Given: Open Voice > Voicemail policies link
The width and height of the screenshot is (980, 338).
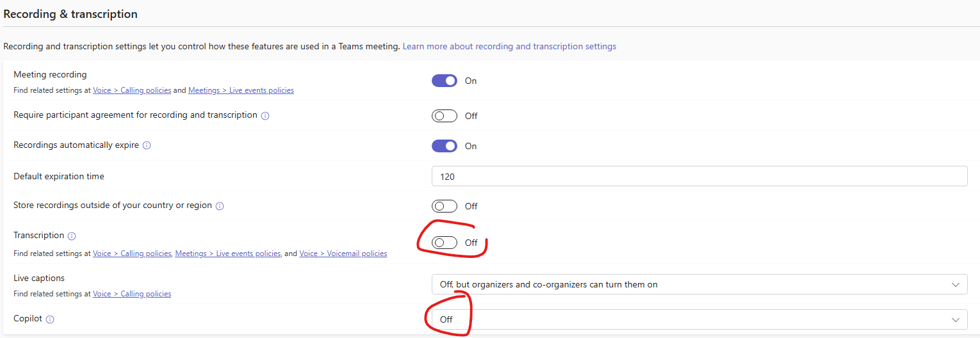Looking at the screenshot, I should pos(343,253).
